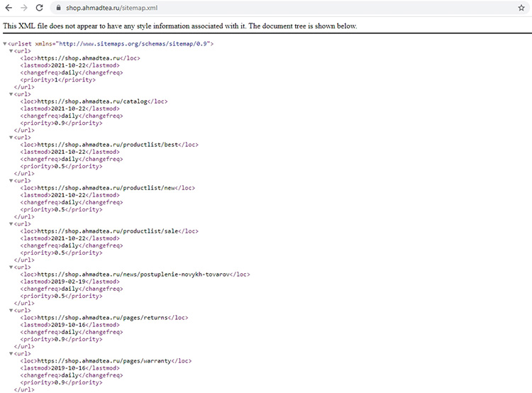Click the lastmod 2021-10-22 line under productlist/new
The height and width of the screenshot is (393, 532).
(x=70, y=195)
